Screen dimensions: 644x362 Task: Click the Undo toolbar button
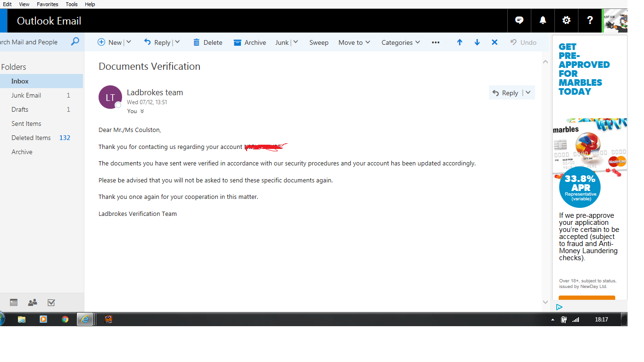(x=523, y=42)
